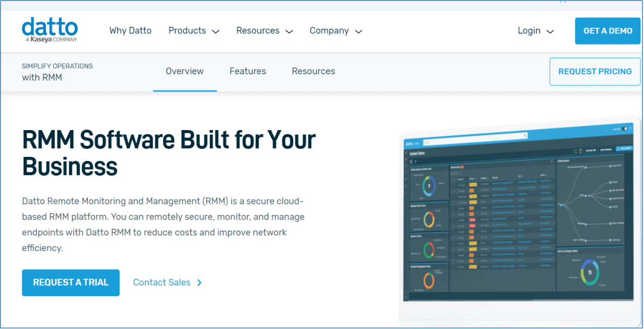The image size is (644, 329).
Task: Open the Why Datto page
Action: (130, 31)
